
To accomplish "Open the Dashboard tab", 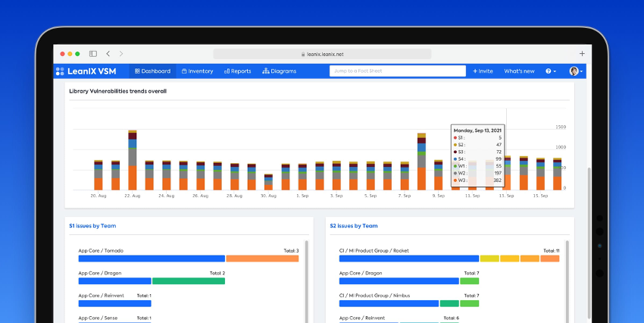I will [152, 71].
